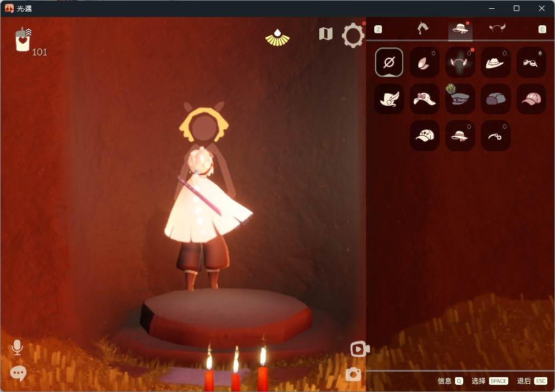Equip the white star baseball cap

point(424,136)
